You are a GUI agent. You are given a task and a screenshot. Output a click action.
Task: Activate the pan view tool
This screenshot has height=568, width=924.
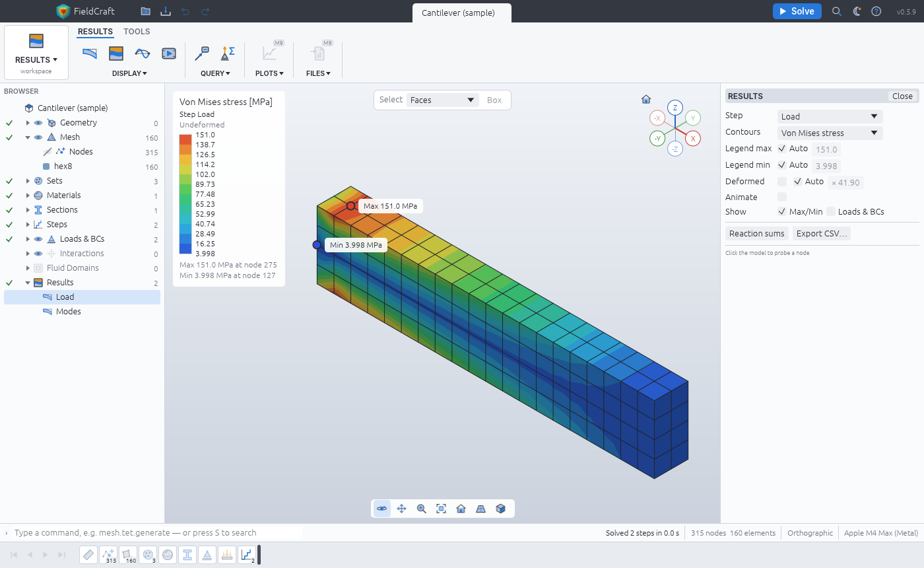(401, 509)
